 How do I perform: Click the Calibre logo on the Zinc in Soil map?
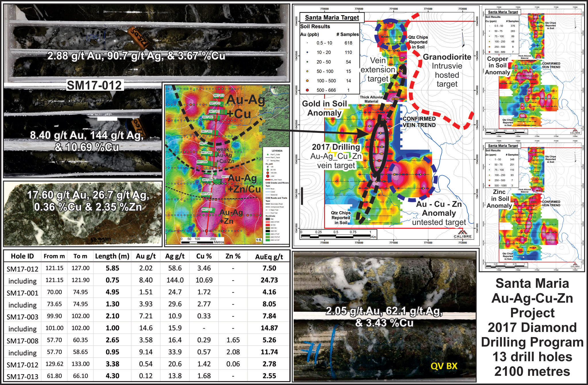tap(575, 265)
